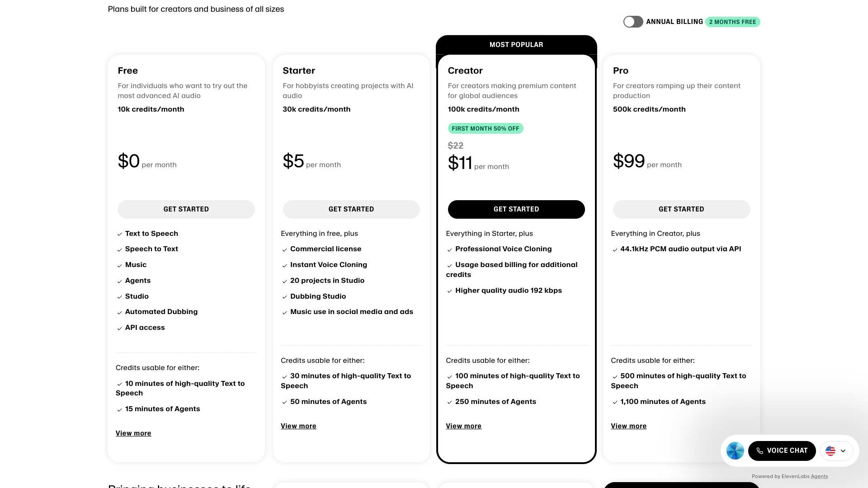Click the "MOST POPULAR" banner
This screenshot has height=488, width=868.
[x=516, y=44]
